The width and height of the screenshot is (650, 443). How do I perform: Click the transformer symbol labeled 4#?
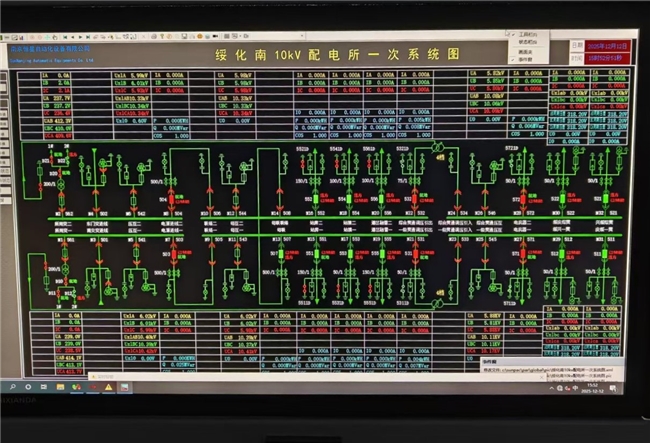tap(437, 148)
